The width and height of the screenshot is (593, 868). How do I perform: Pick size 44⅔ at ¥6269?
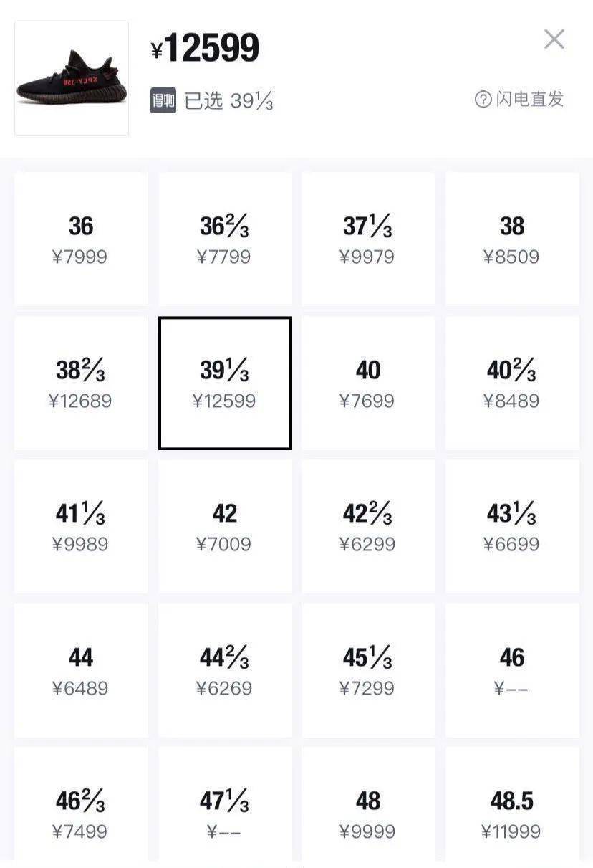coord(225,670)
